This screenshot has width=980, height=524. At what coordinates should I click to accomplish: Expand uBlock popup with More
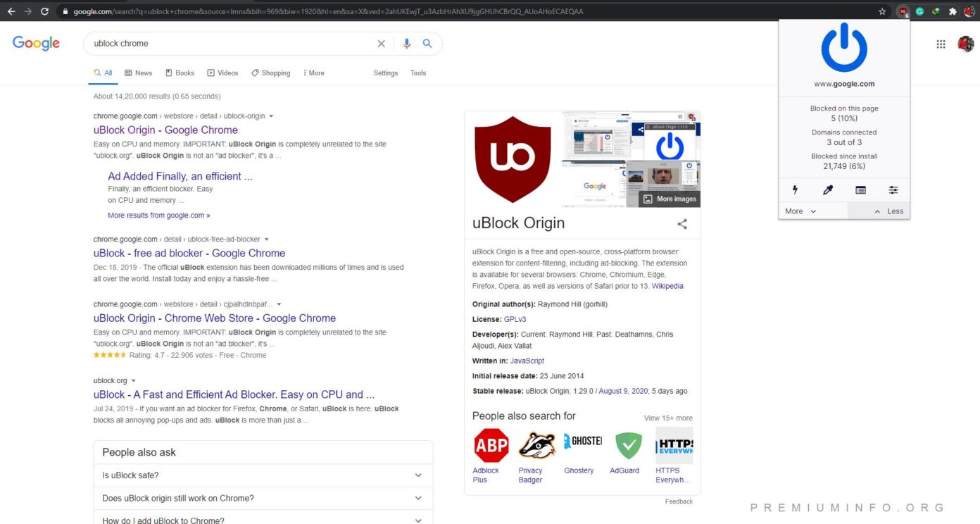click(x=800, y=211)
